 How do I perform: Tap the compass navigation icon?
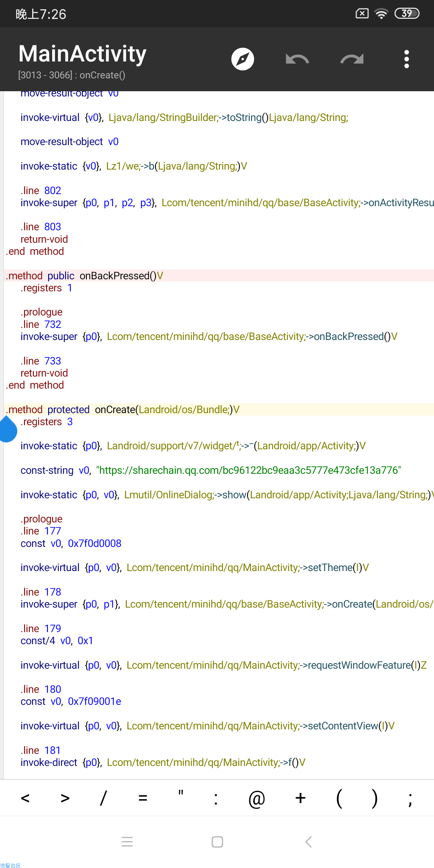pos(243,59)
